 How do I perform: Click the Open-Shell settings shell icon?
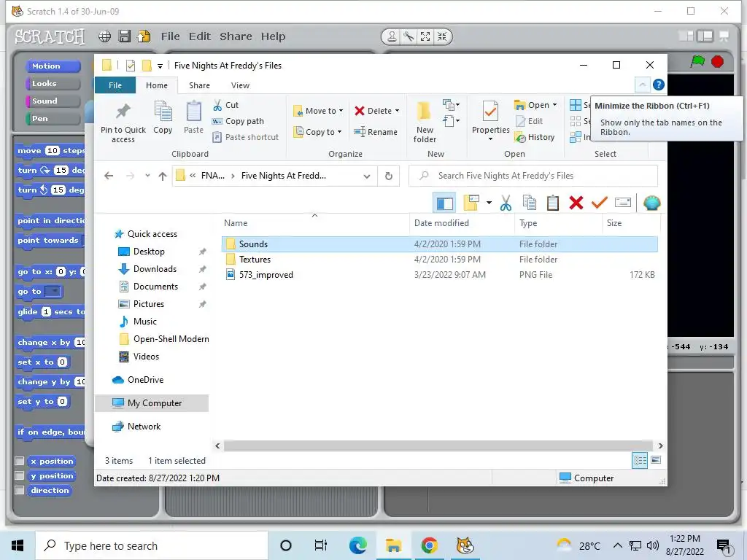click(x=651, y=203)
